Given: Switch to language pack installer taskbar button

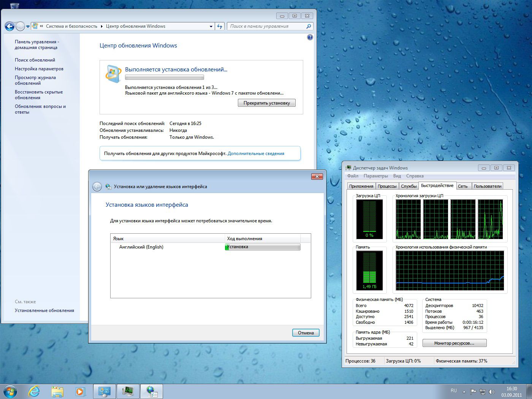Looking at the screenshot, I should tap(152, 391).
